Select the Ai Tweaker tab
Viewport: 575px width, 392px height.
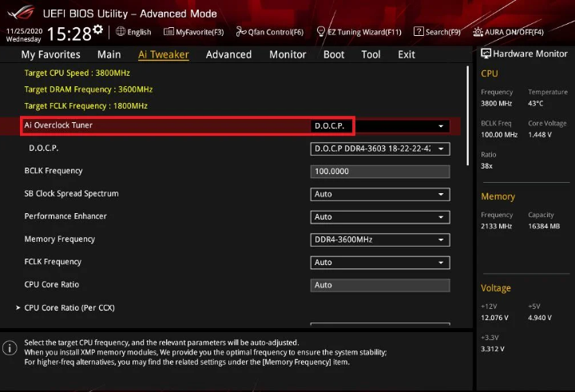point(164,54)
